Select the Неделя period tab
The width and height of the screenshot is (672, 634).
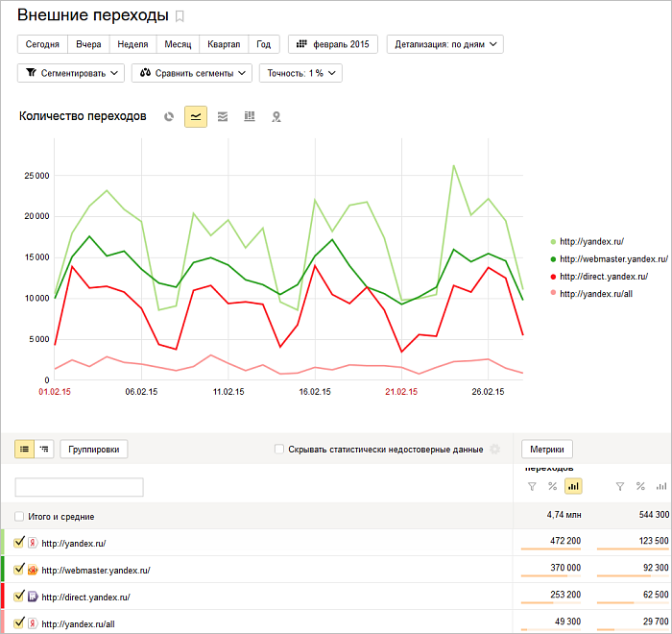[132, 44]
